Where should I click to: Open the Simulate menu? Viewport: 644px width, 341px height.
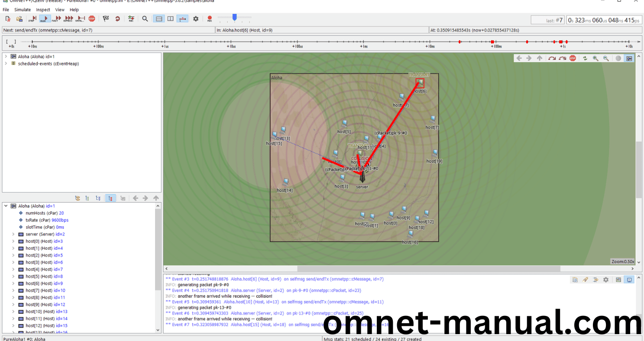23,10
